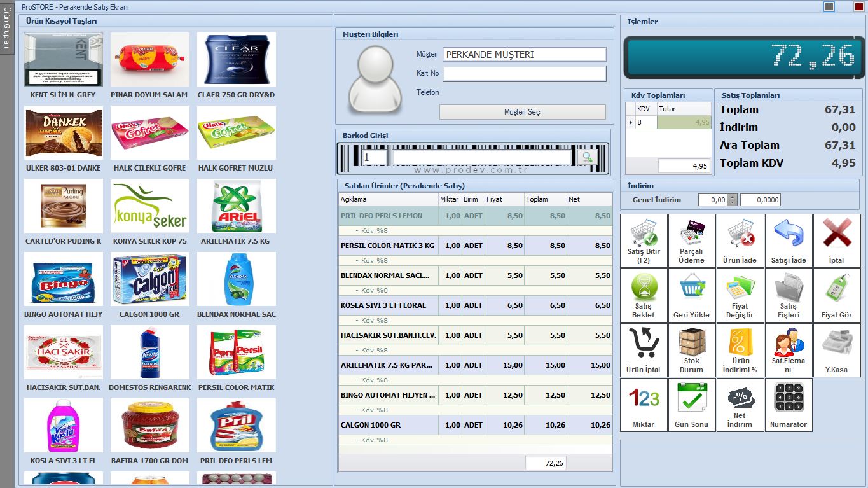Select Ürün İade product return
The image size is (868, 488).
(x=740, y=241)
